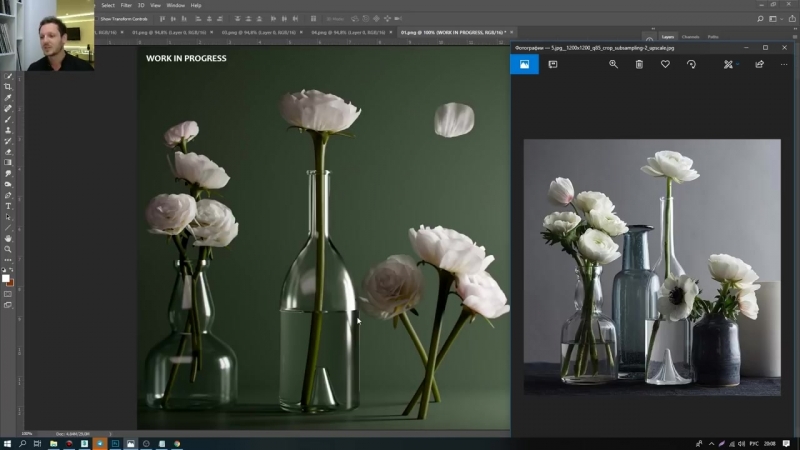Close the 04.png document tab
This screenshot has width=800, height=450.
(x=391, y=32)
